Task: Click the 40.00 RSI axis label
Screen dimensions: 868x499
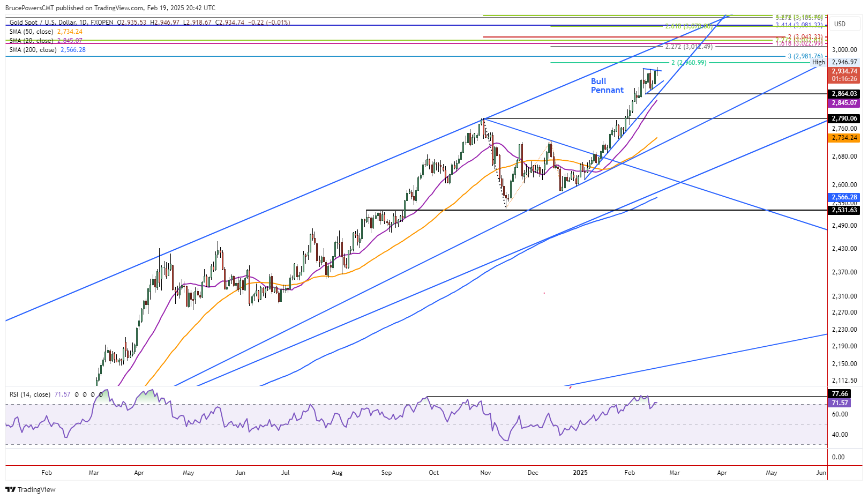Action: (840, 435)
